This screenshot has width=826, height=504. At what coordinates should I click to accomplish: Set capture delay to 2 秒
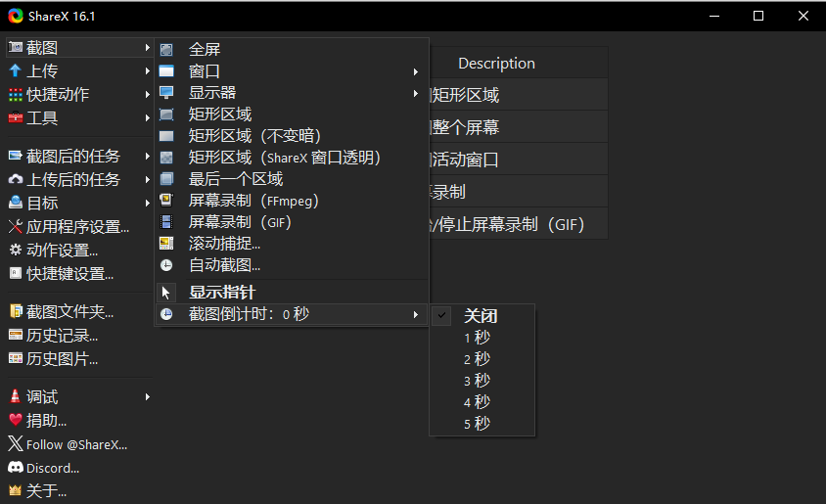(482, 359)
